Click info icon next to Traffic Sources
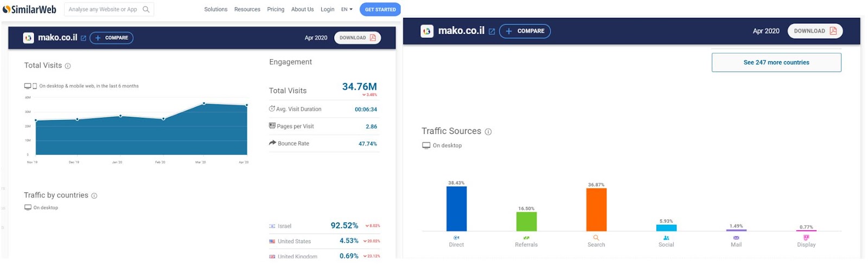The image size is (868, 271). coord(488,131)
